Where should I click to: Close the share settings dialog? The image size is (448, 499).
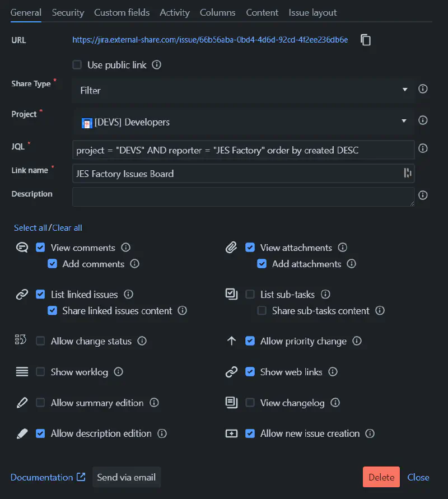(x=418, y=477)
